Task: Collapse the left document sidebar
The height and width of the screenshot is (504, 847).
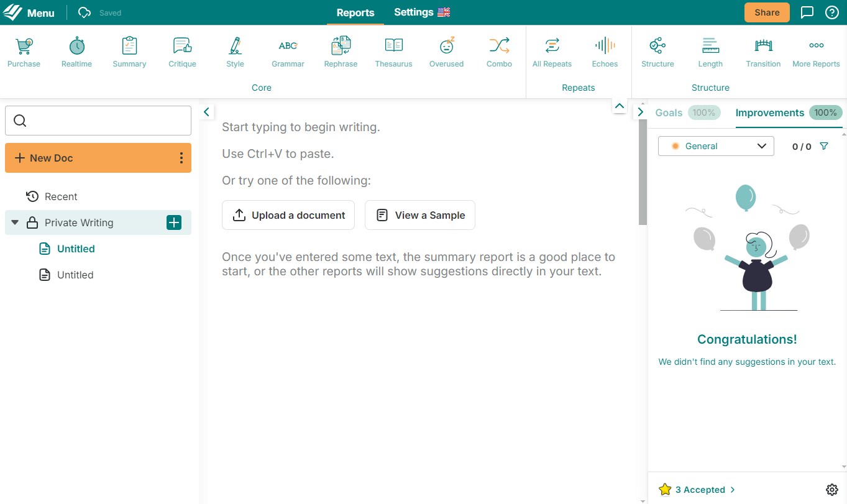Action: pyautogui.click(x=207, y=112)
